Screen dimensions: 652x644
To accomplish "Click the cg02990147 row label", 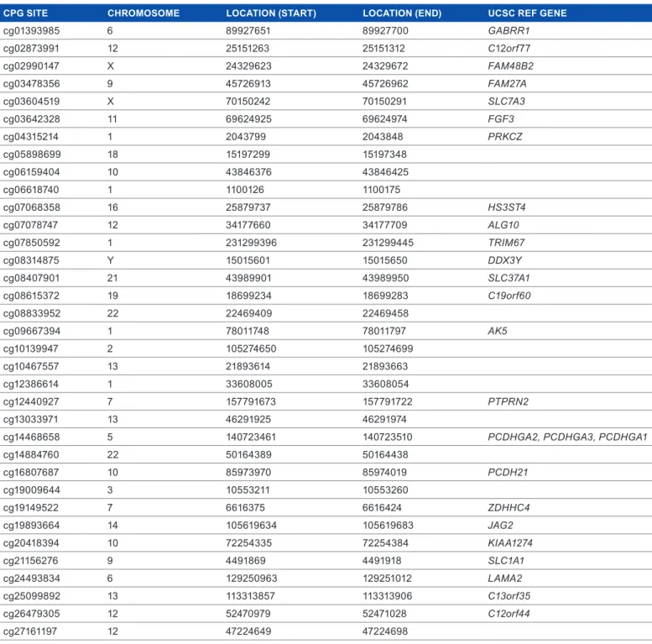I will coord(31,66).
